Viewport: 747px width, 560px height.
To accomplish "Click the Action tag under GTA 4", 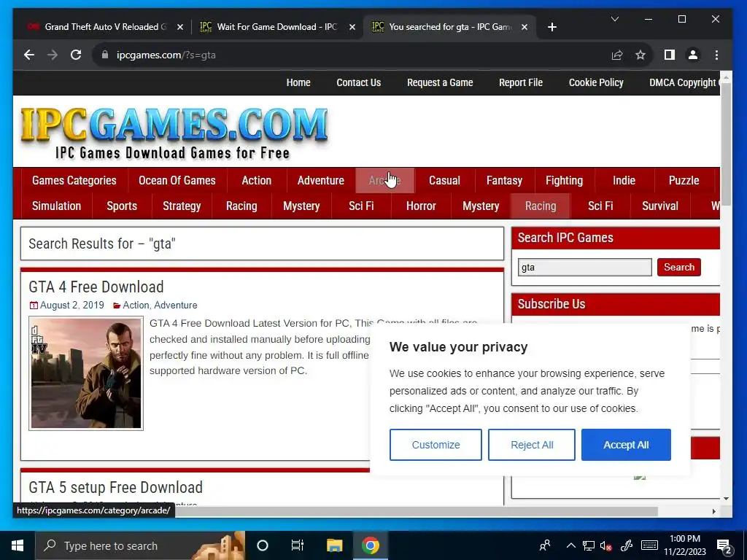I will point(136,306).
